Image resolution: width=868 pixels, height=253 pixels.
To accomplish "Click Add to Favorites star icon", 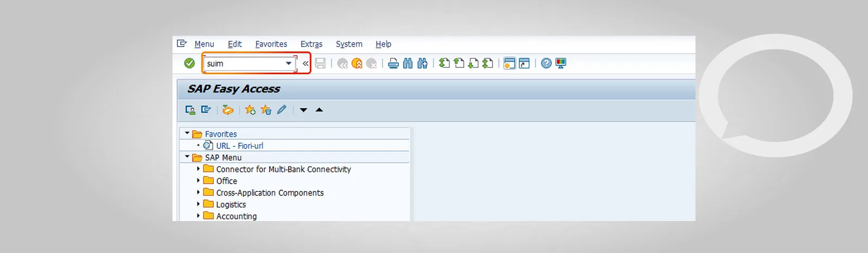I will (250, 110).
